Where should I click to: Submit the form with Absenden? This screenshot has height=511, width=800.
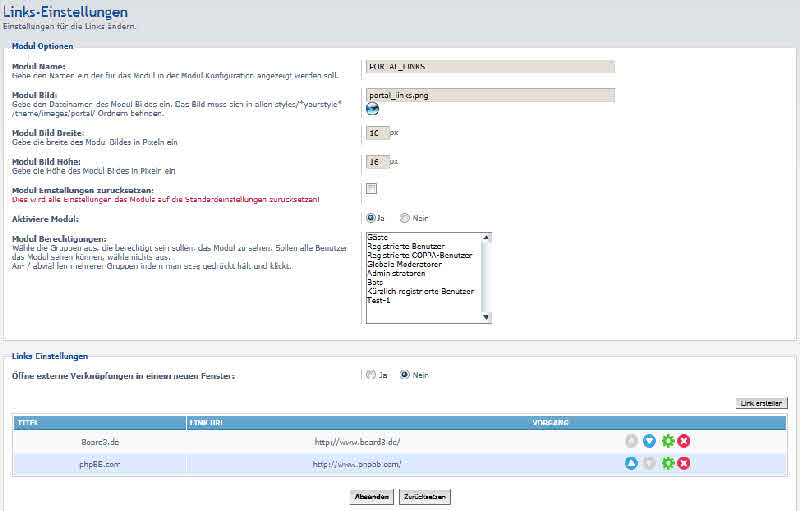pyautogui.click(x=371, y=496)
